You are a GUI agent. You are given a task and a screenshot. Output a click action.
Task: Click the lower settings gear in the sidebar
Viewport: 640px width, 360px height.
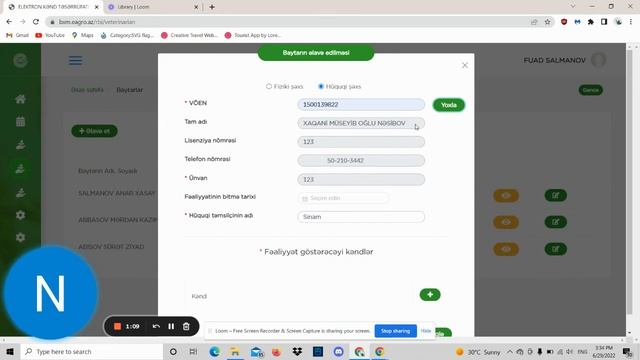coord(20,237)
